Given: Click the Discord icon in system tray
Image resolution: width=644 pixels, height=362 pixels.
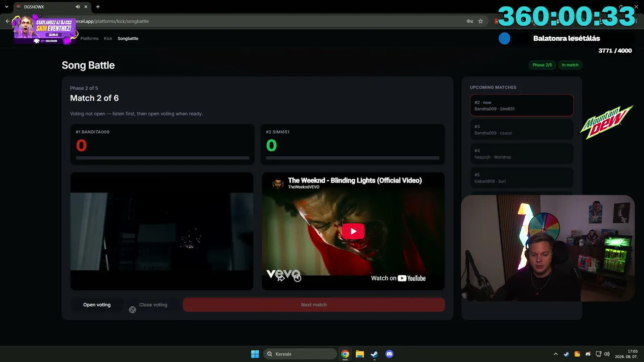Looking at the screenshot, I should pos(588,354).
